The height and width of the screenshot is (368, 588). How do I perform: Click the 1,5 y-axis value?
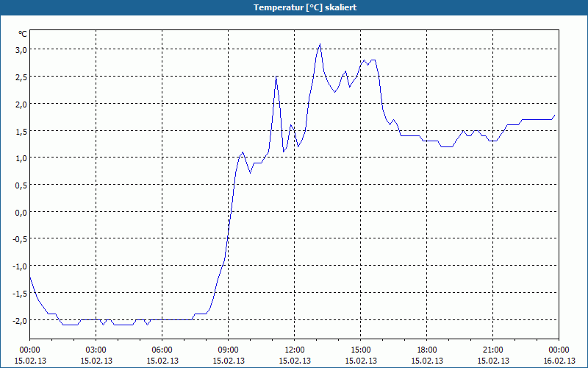point(21,131)
